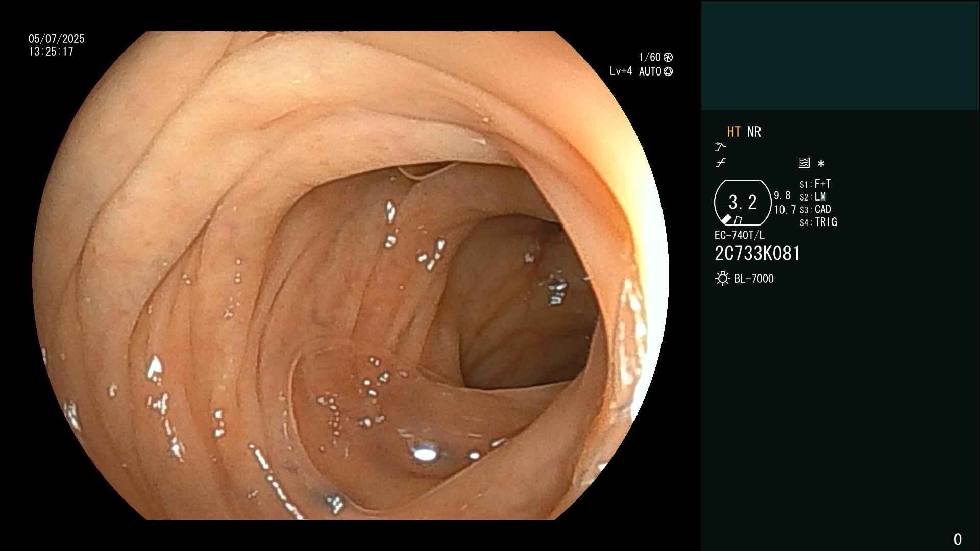
Task: Select the image settings sliders icon
Action: click(x=804, y=163)
